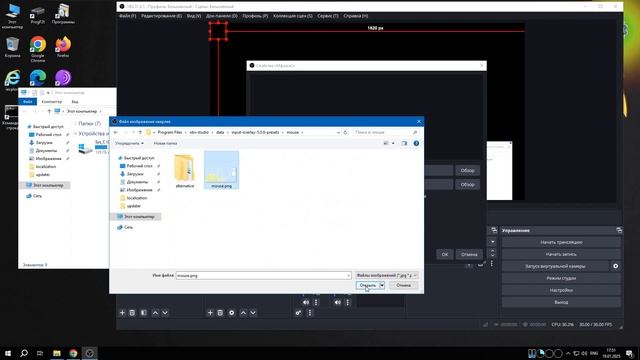The height and width of the screenshot is (360, 640).
Task: Open virtual camera settings gear icon
Action: coord(616,266)
